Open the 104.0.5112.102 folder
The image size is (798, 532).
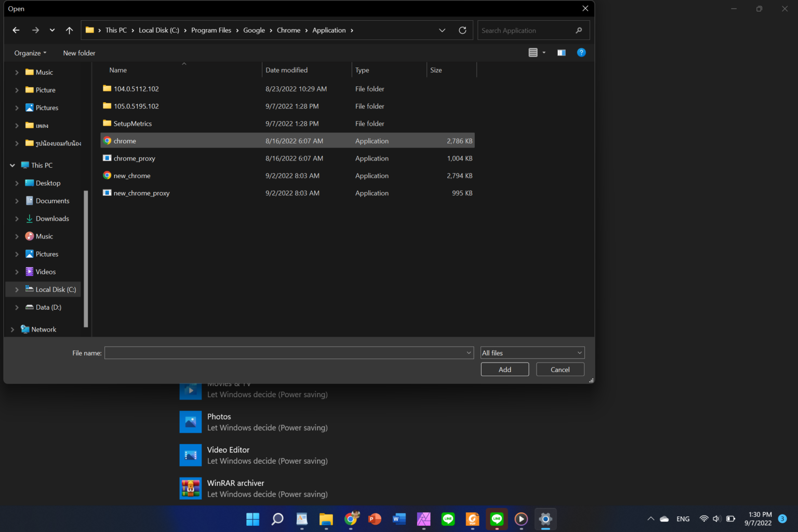pos(136,88)
